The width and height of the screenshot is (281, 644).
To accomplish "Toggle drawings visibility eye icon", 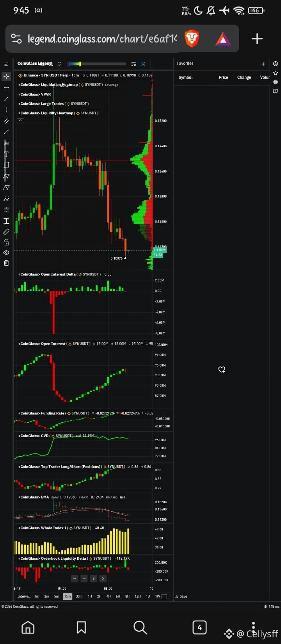I will 6,253.
